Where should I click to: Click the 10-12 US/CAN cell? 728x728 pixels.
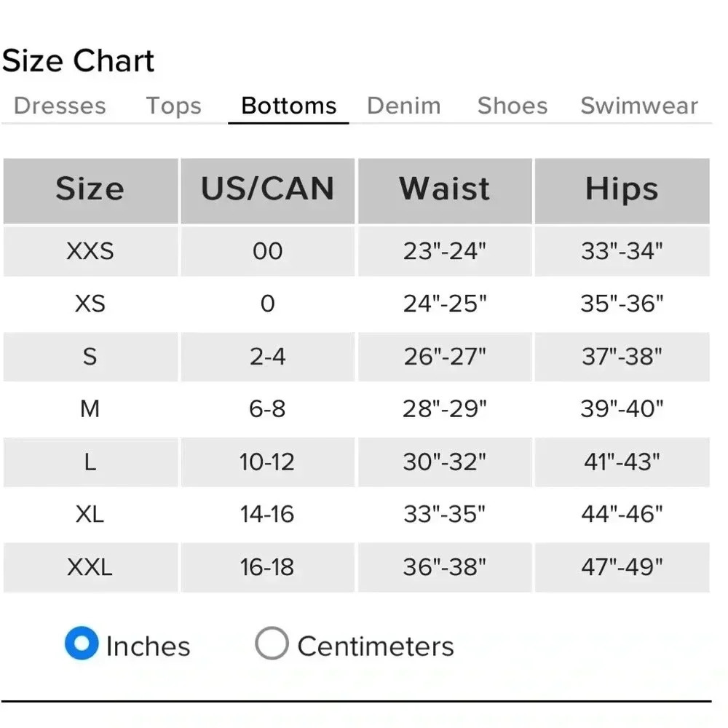(x=267, y=462)
